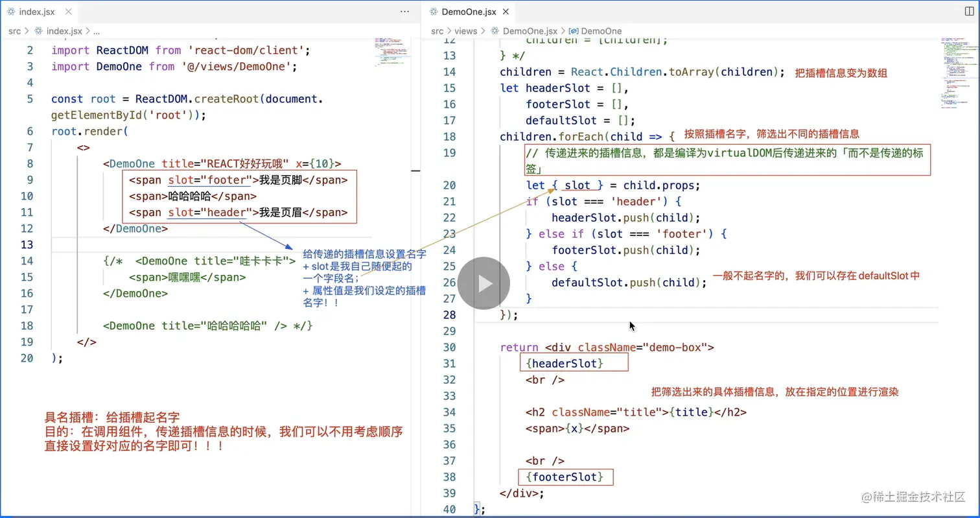Select line number 28 in DemoOne.jsx

(450, 314)
